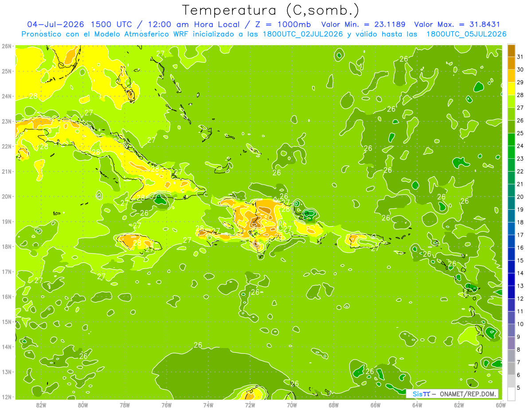532x411 pixels.
Task: Click the 20 value on the color scale
Action: point(520,197)
